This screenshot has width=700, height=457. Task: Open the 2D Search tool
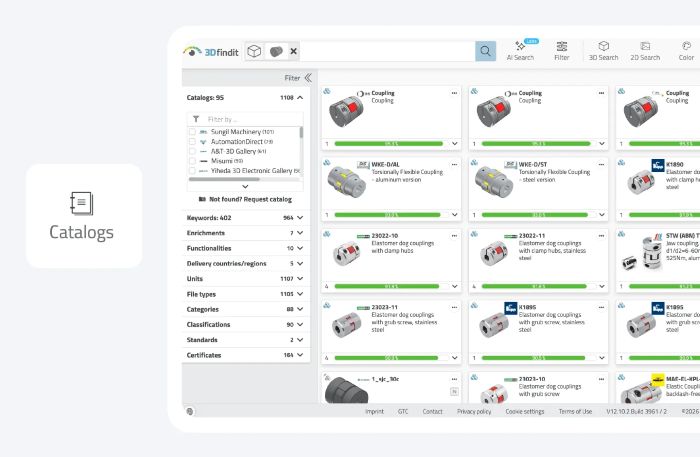[x=645, y=51]
